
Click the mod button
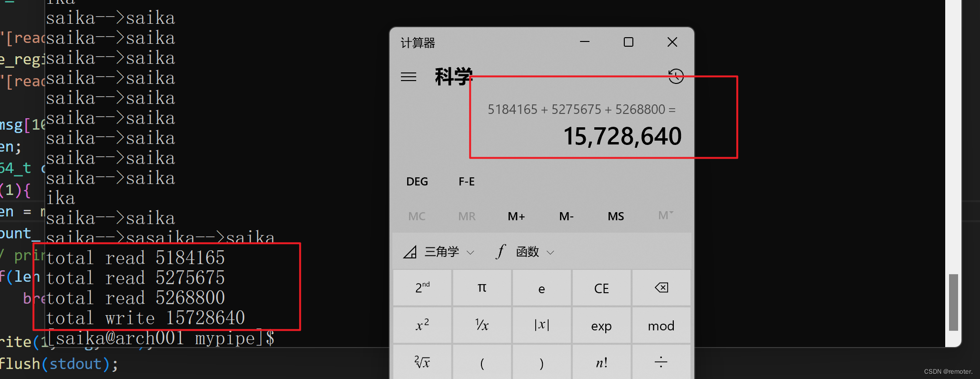pyautogui.click(x=661, y=325)
